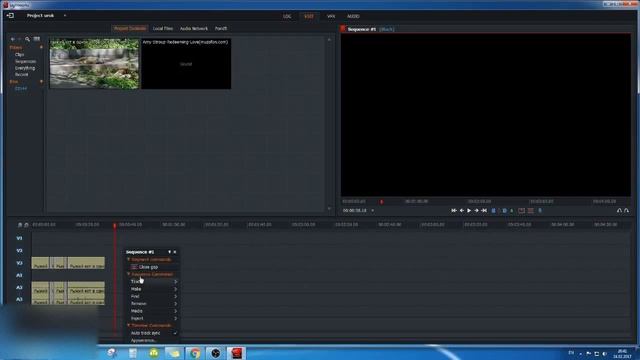Toggle the V3 track selector
640x360 pixels.
19,263
